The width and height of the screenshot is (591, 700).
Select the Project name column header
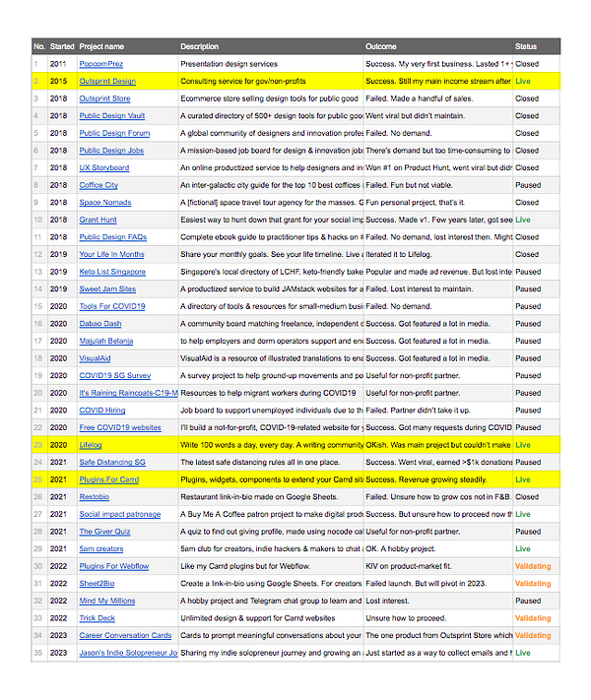(x=101, y=46)
